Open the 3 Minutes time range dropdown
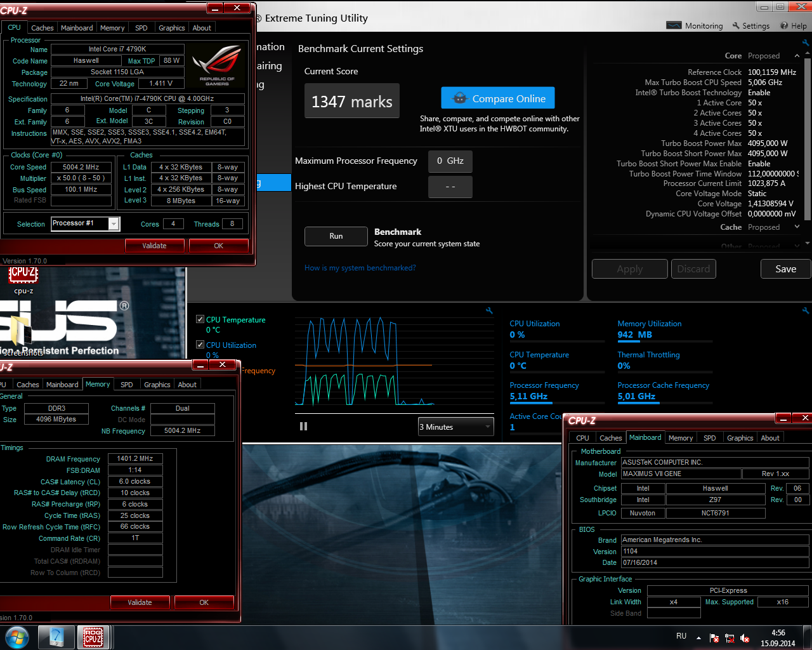 click(456, 427)
